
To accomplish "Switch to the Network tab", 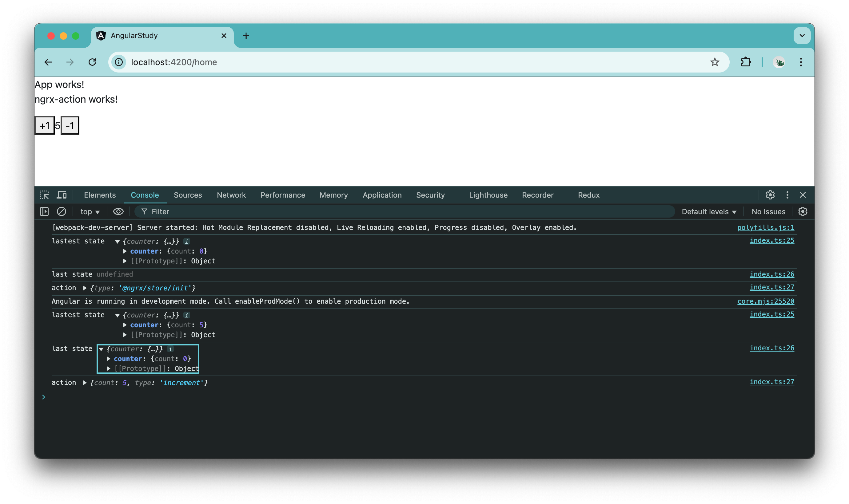I will [x=231, y=195].
